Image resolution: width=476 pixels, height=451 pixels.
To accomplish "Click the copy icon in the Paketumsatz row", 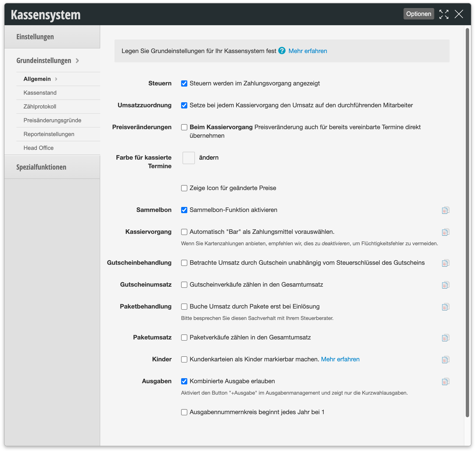I will click(x=446, y=338).
